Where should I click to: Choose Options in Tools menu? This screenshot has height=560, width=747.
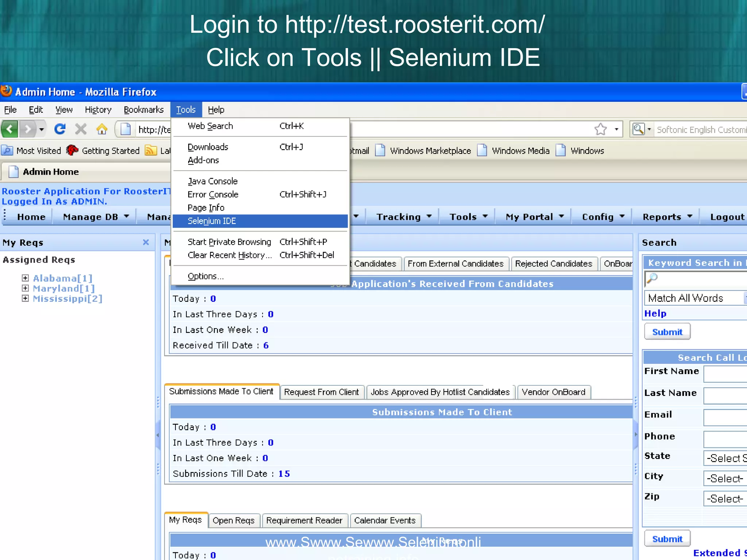(x=260, y=276)
